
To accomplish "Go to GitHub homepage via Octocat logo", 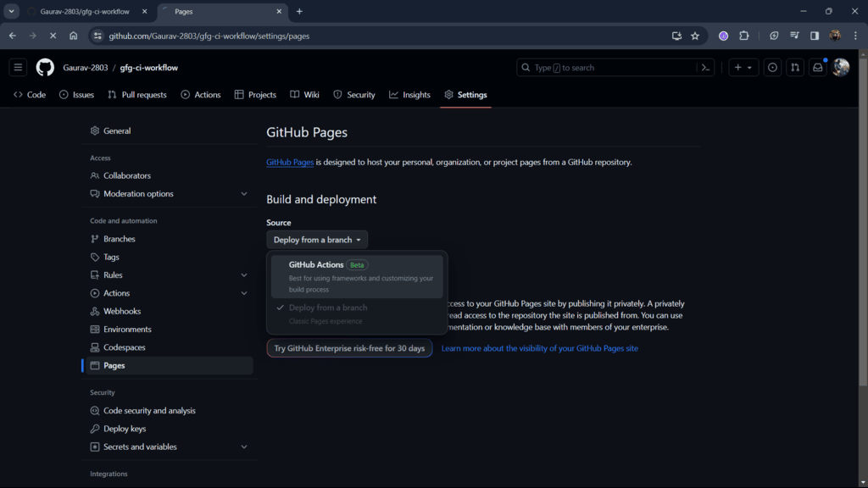I will click(x=46, y=68).
